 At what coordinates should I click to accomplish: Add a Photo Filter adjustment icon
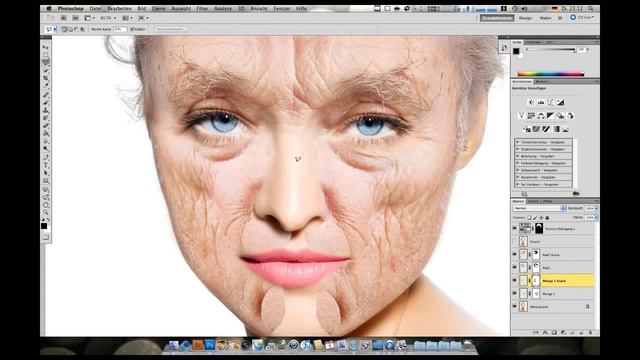560,116
